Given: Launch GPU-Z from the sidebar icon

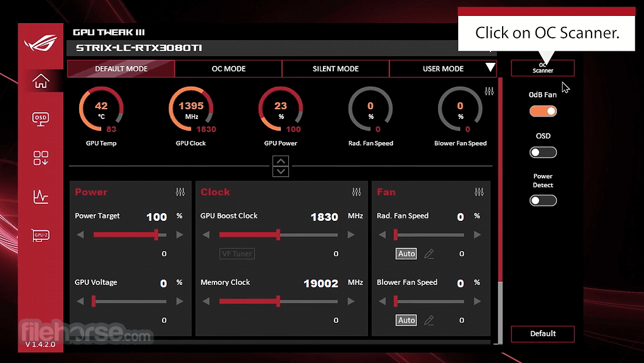Looking at the screenshot, I should point(41,235).
